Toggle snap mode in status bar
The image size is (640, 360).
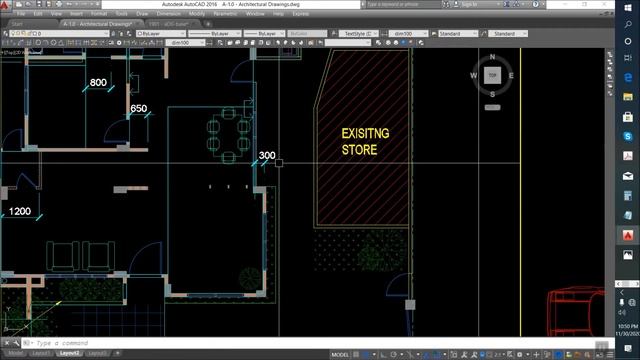[366, 355]
